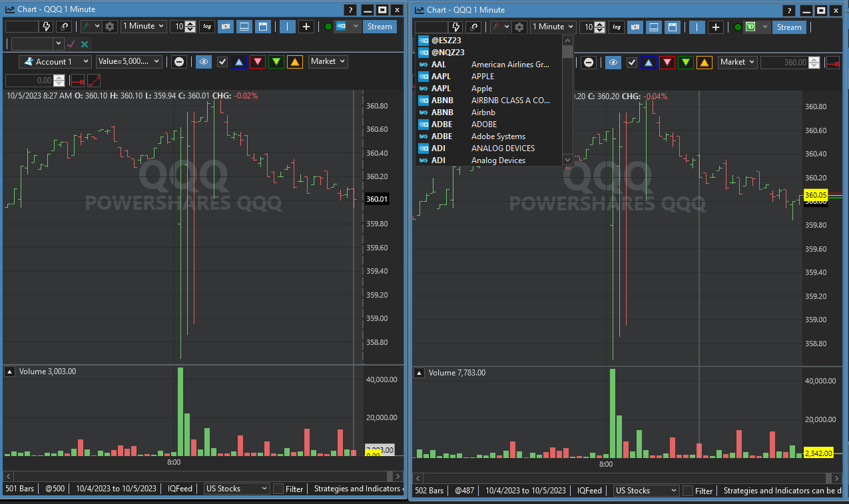Screen dimensions: 849x504
Task: Toggle the eye visibility button in the left window
Action: tap(204, 62)
